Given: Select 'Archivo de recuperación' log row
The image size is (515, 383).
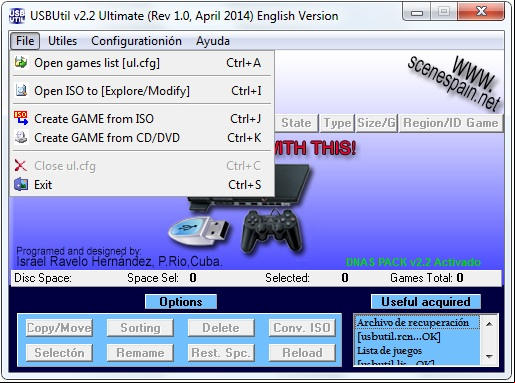Looking at the screenshot, I should [417, 323].
